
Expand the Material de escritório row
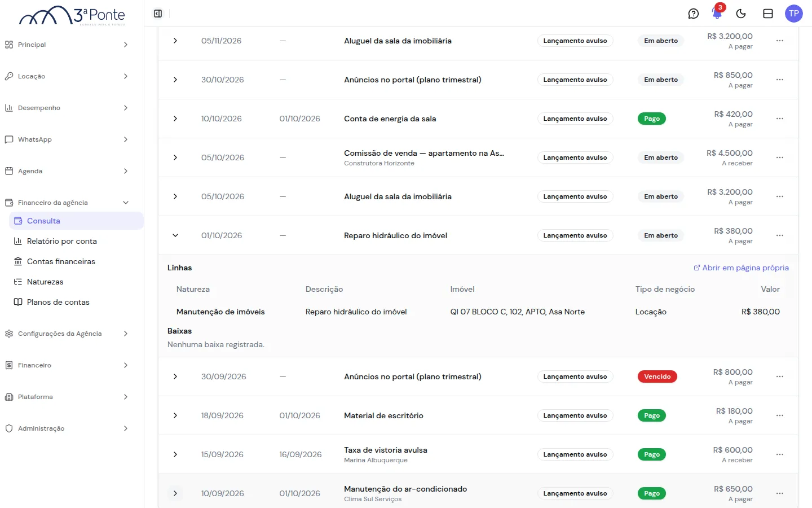coord(175,415)
